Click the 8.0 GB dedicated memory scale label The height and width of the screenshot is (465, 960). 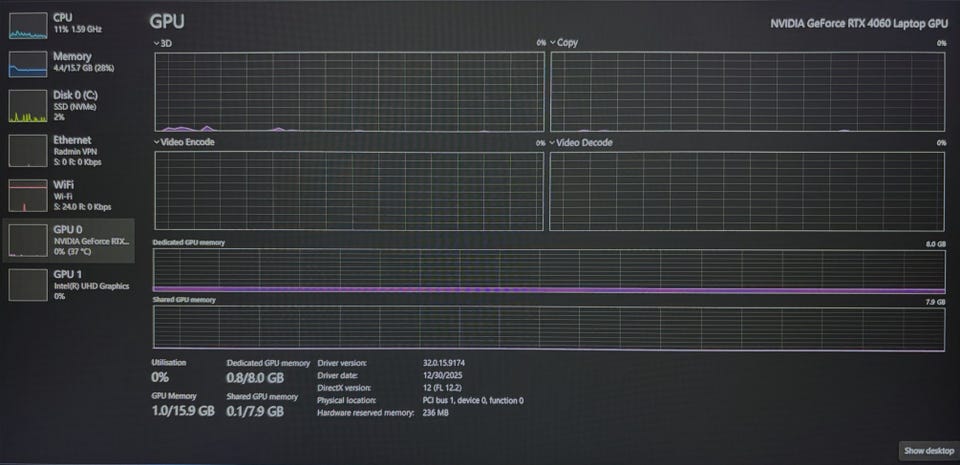coord(936,244)
